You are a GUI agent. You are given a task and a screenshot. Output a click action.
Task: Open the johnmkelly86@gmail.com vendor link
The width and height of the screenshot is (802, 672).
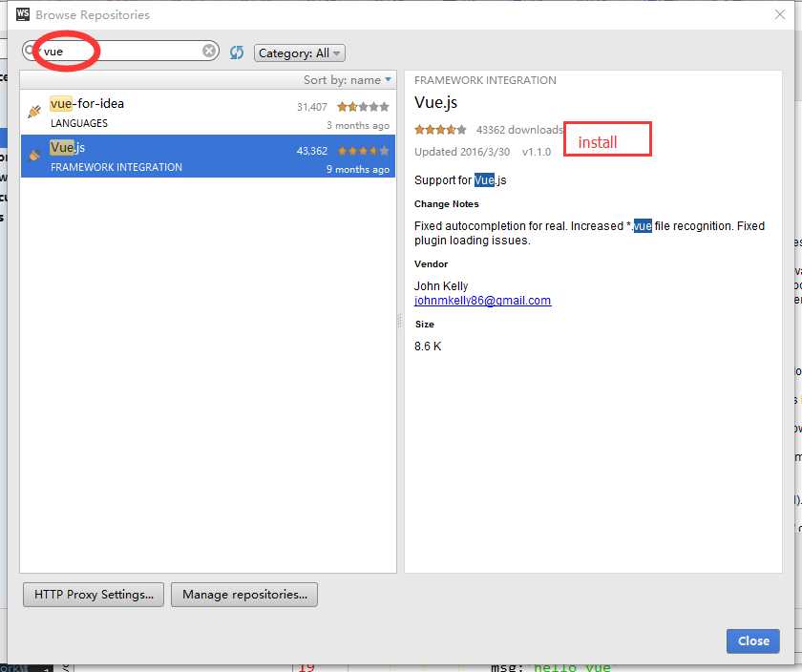pos(482,301)
